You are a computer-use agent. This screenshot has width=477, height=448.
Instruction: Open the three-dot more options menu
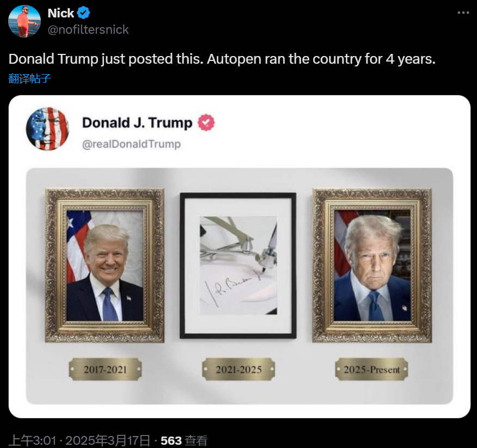click(x=463, y=13)
